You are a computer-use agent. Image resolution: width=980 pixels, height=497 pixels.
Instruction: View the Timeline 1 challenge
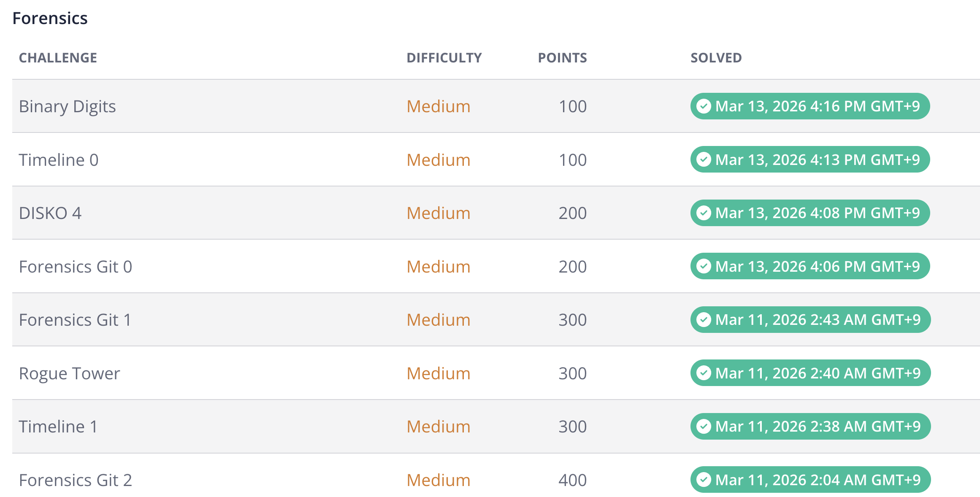click(58, 427)
